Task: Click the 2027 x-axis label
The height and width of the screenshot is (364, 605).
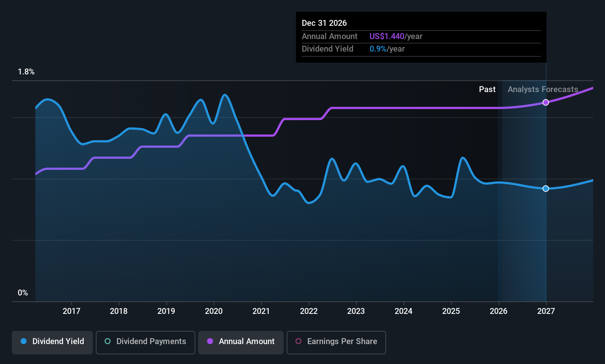Action: (x=546, y=311)
